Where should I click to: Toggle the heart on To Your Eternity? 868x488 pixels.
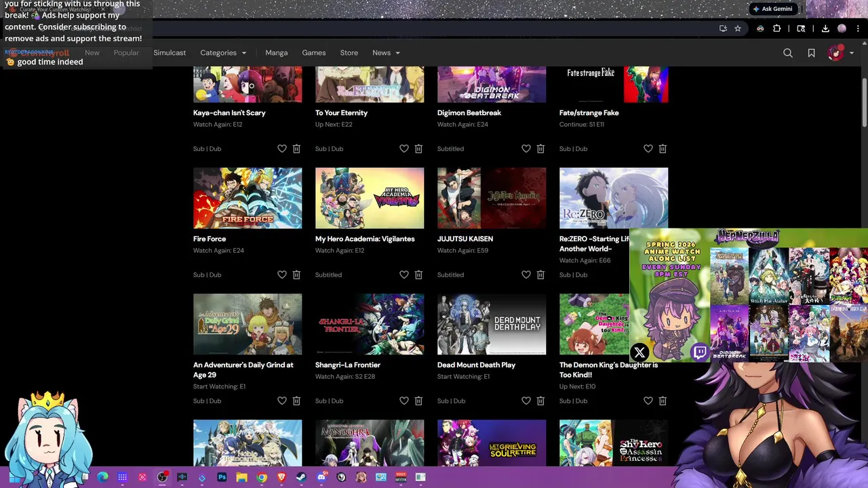coord(404,148)
